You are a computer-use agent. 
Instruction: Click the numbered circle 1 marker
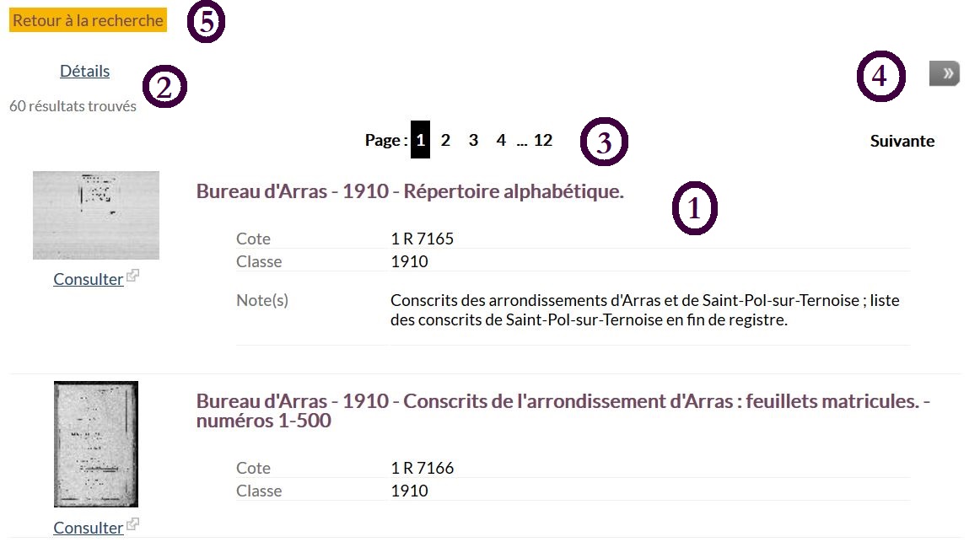694,211
